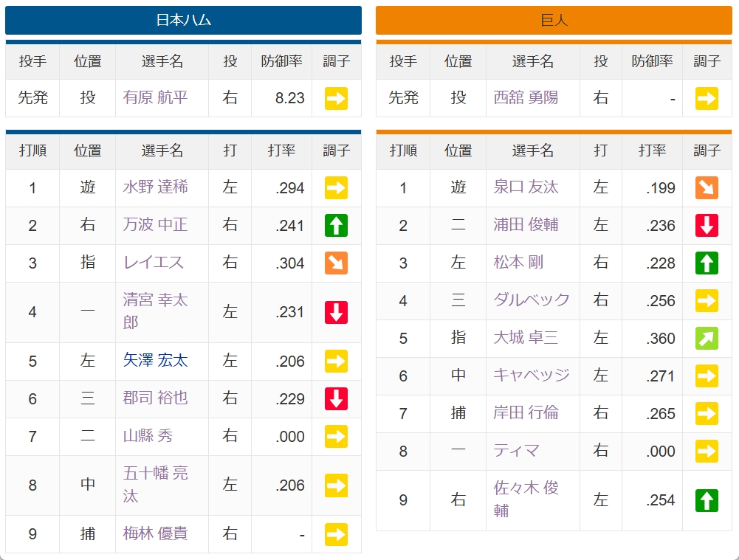Click the yellow condition icon for 山縣 秀
The height and width of the screenshot is (560, 739).
[336, 437]
